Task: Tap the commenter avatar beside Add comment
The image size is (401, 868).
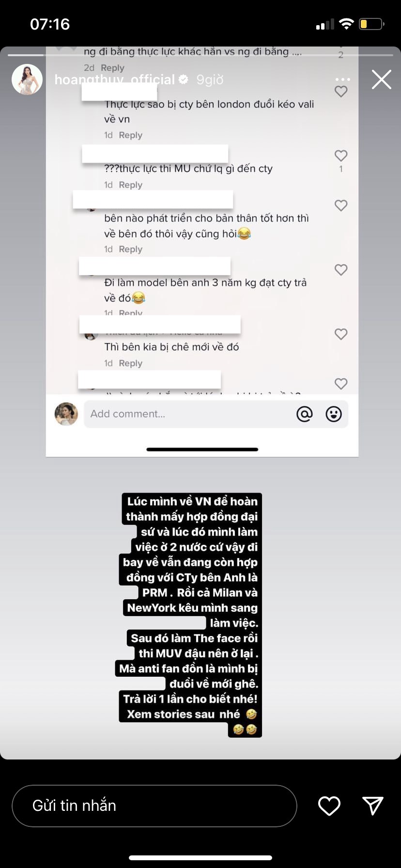Action: [66, 414]
